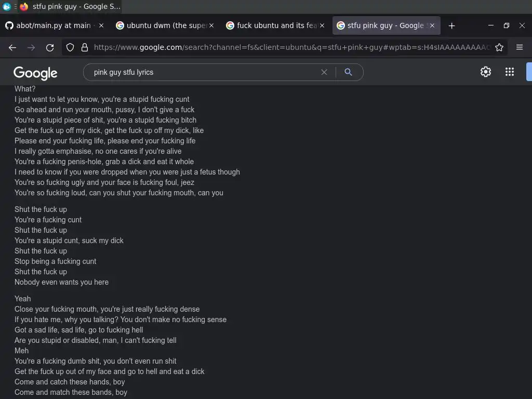Switch to the fuck ubuntu search tab
532x399 pixels.
coord(275,25)
